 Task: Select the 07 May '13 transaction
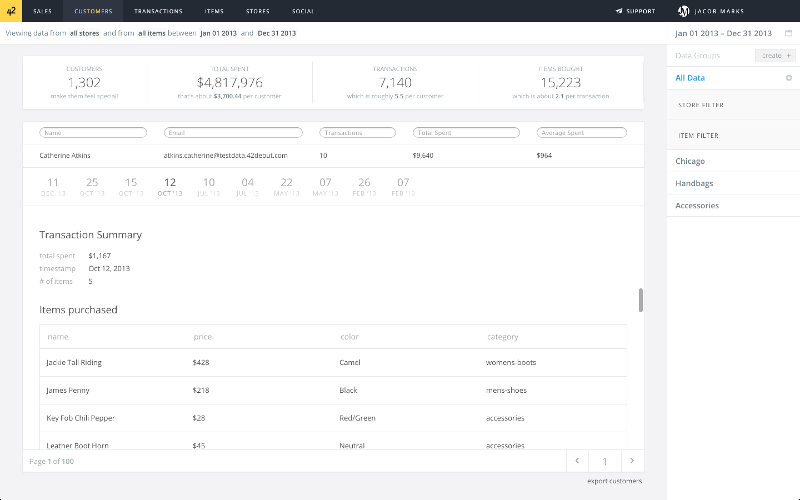pos(326,187)
